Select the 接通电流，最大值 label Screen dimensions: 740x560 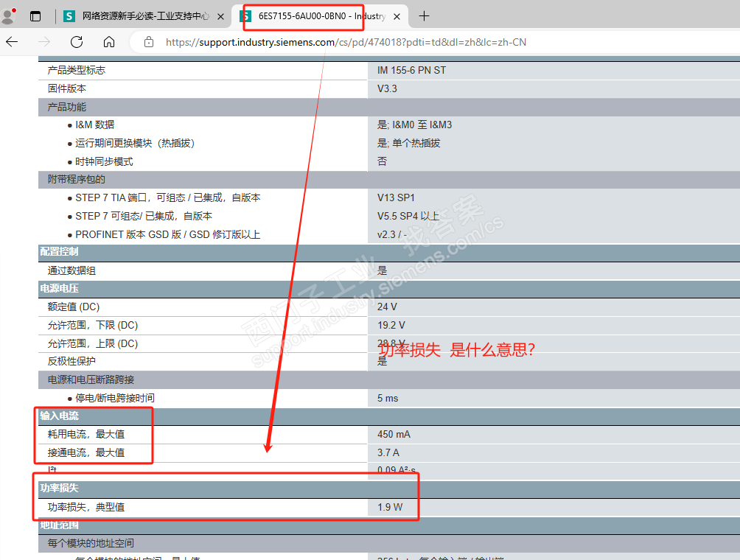86,453
